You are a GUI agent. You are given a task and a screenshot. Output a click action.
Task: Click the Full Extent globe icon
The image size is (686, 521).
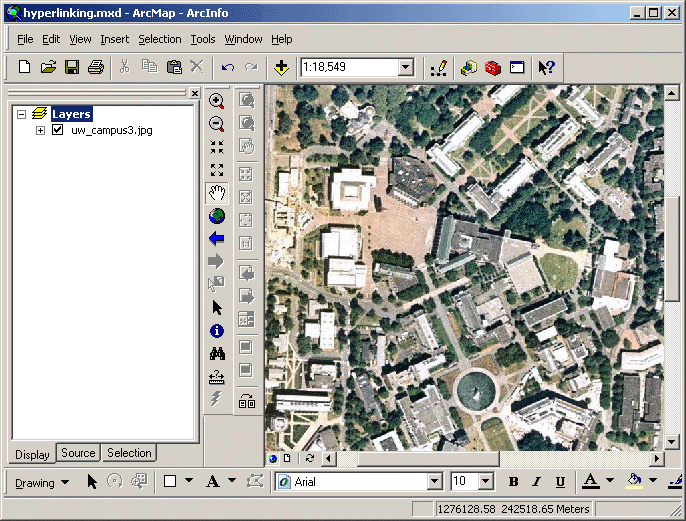point(216,216)
